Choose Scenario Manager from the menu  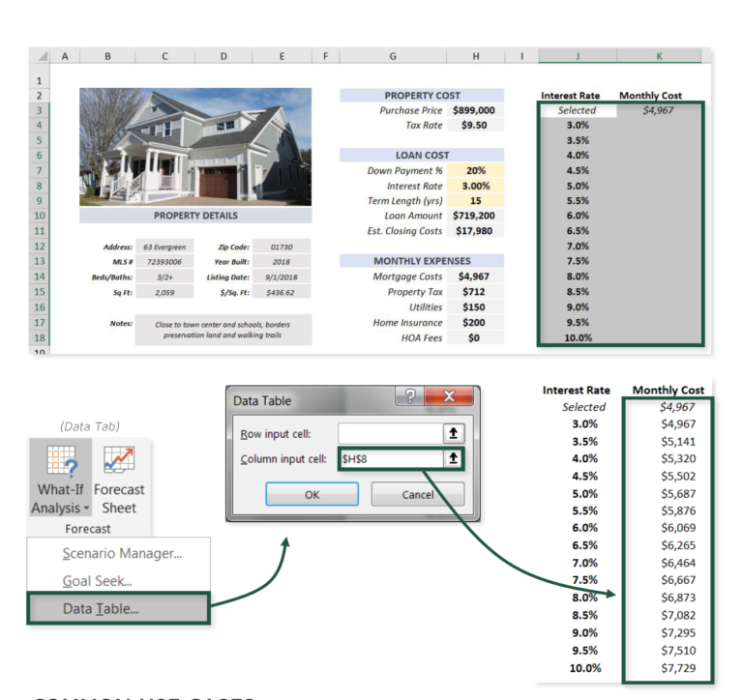point(122,553)
